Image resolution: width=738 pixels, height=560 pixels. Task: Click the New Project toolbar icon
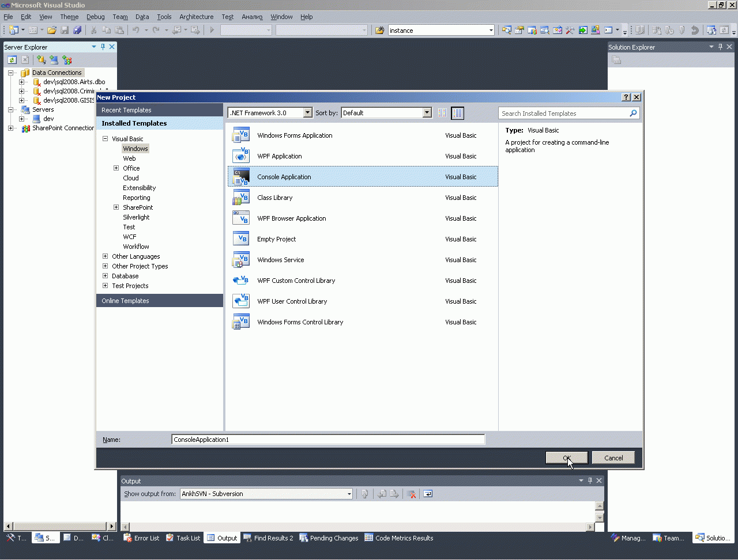[14, 30]
